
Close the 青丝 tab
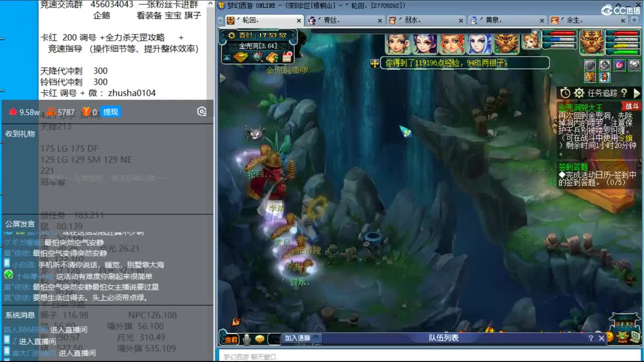tap(380, 21)
